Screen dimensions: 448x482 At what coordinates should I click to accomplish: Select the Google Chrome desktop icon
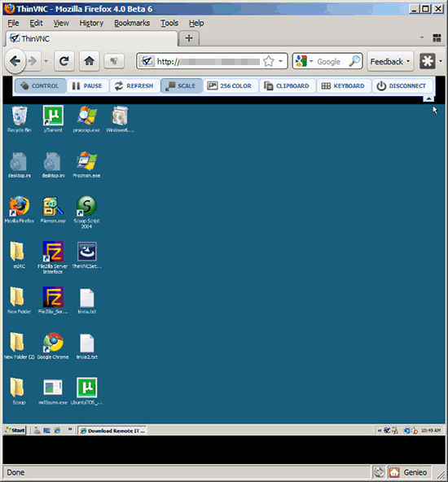tap(53, 345)
